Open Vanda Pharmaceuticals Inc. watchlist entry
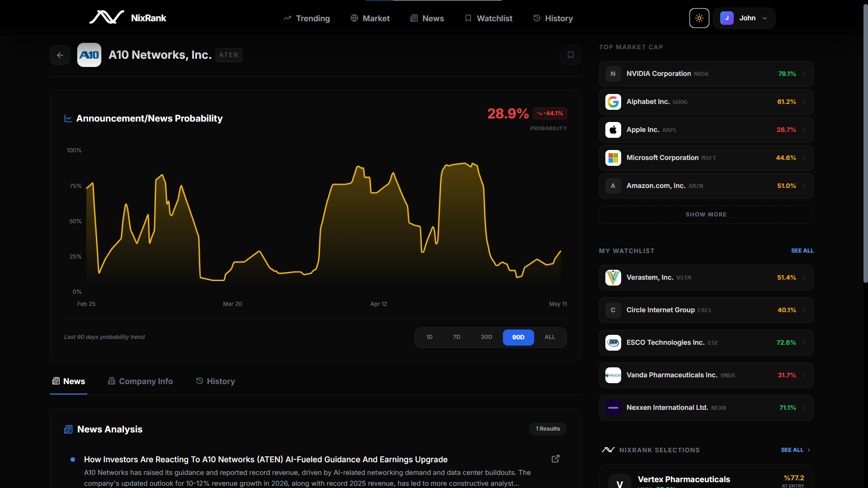Image resolution: width=868 pixels, height=488 pixels. coord(706,375)
